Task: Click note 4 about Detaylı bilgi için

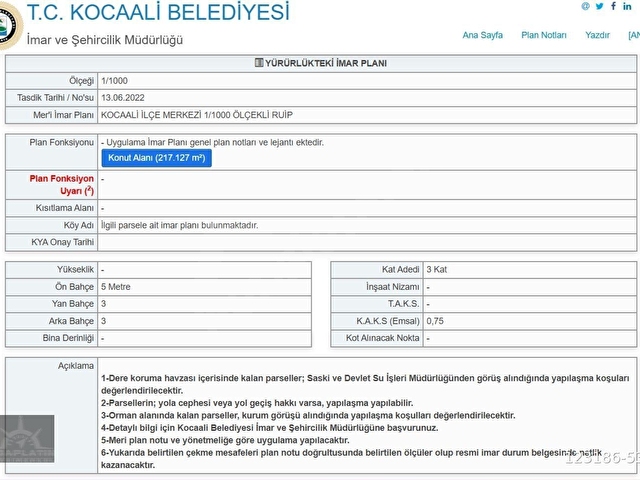Action: [x=269, y=428]
